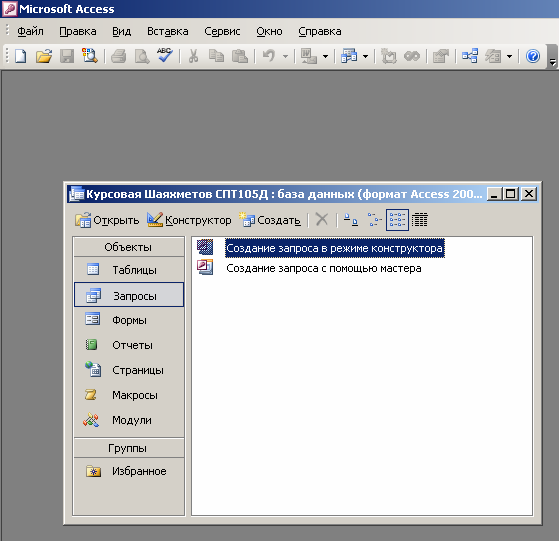Open a file with the Open folder icon

pos(44,56)
